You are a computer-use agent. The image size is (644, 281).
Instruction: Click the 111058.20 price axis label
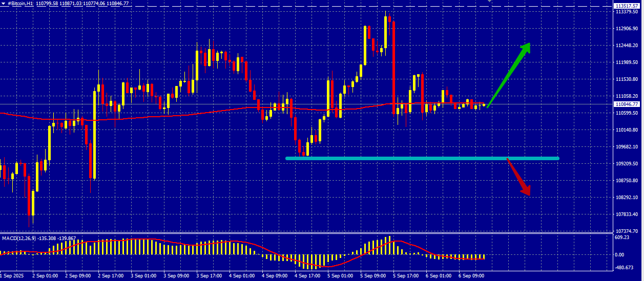pyautogui.click(x=627, y=96)
